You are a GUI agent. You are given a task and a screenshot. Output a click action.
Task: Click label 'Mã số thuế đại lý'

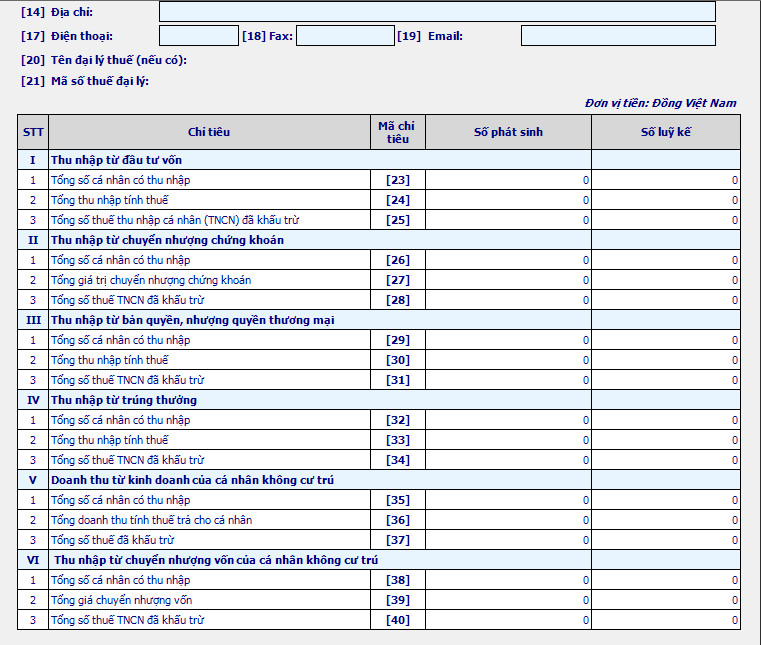click(x=99, y=81)
